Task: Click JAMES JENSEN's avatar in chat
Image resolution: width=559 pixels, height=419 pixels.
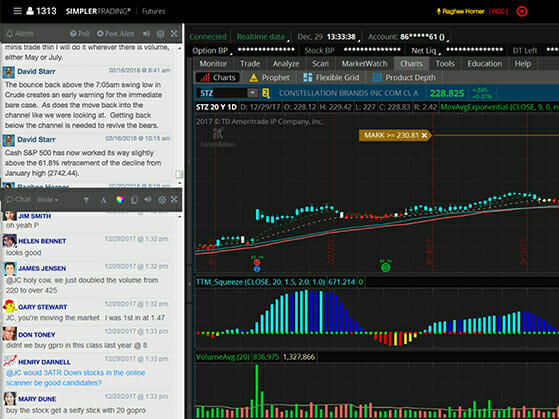Action: click(x=10, y=269)
